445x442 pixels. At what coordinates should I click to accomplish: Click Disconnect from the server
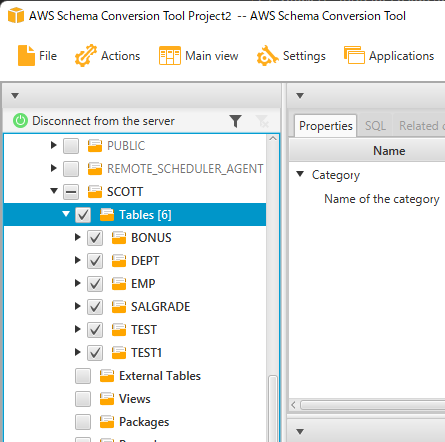(103, 121)
